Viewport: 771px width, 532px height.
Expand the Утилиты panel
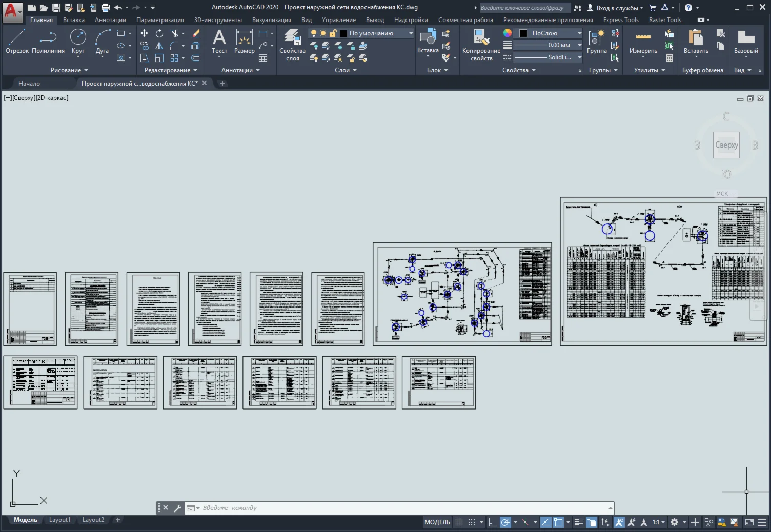[650, 70]
